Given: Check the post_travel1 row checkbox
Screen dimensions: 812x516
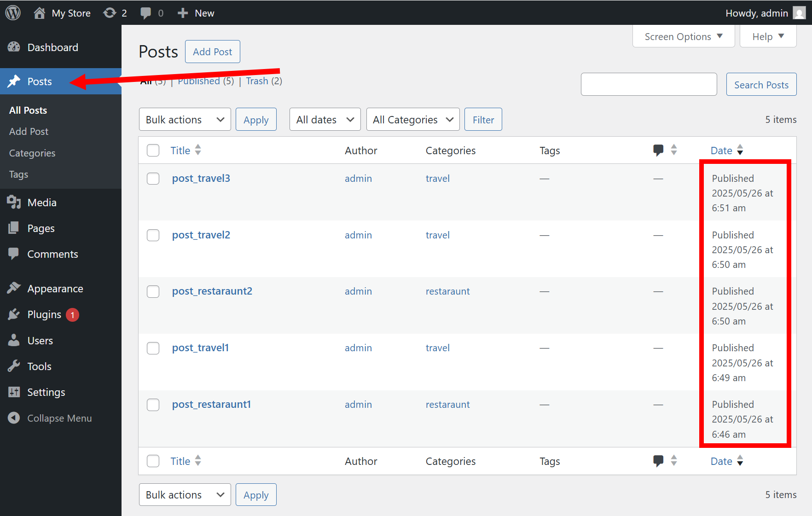Looking at the screenshot, I should click(x=153, y=348).
